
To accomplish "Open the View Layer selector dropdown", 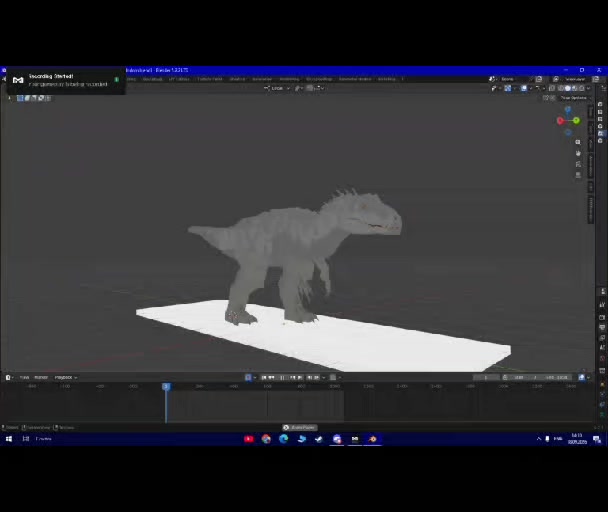I will click(556, 79).
